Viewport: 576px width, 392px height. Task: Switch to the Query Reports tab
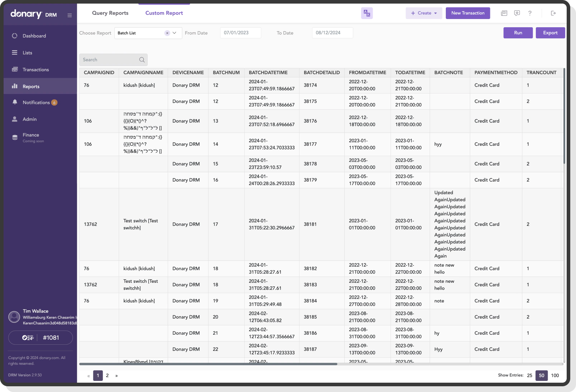(x=110, y=13)
